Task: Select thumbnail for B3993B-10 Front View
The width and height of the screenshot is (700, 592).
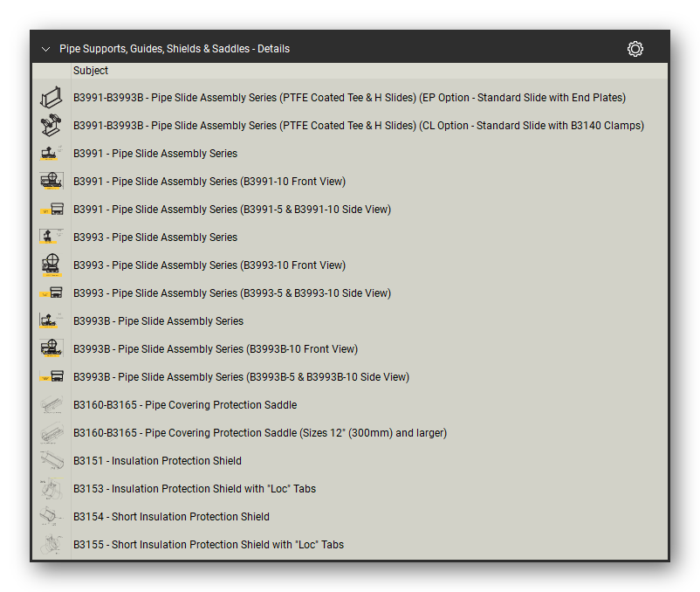Action: 51,348
